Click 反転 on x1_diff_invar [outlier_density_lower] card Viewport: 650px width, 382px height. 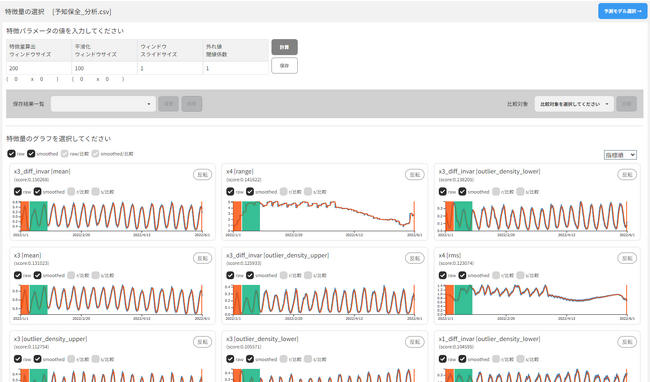[627, 342]
